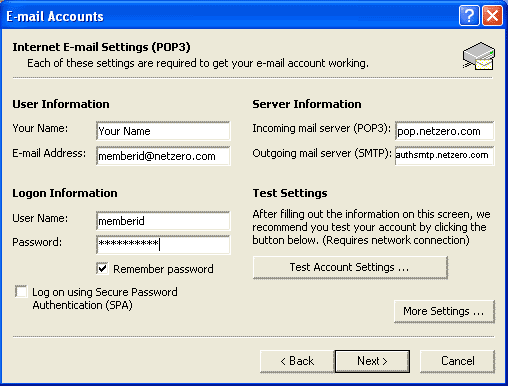Click the 'Remember password' label text
The width and height of the screenshot is (508, 386).
(x=163, y=269)
